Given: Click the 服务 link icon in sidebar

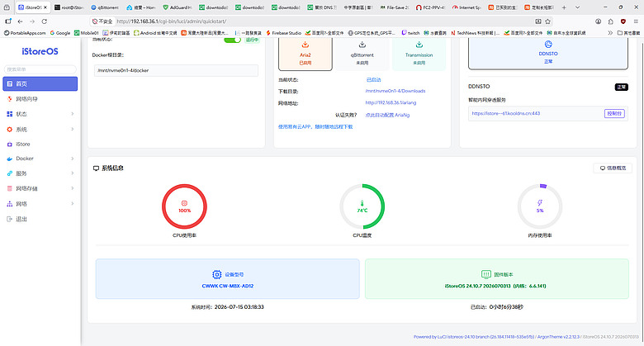Looking at the screenshot, I should tap(9, 173).
